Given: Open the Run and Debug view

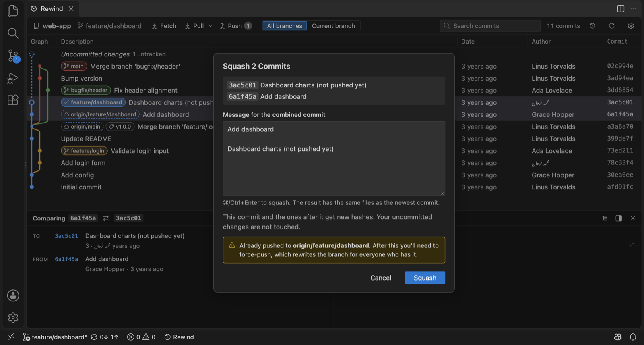Looking at the screenshot, I should (13, 78).
